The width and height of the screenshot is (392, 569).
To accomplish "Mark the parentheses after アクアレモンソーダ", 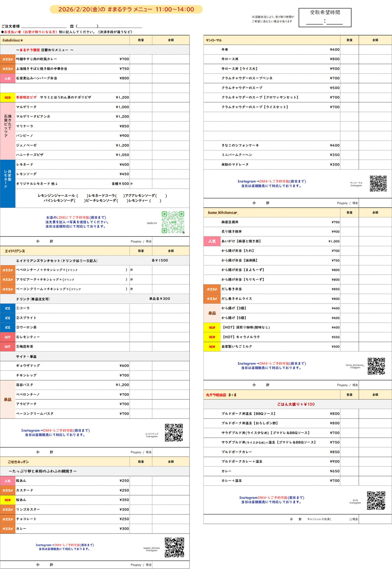I will [x=161, y=196].
